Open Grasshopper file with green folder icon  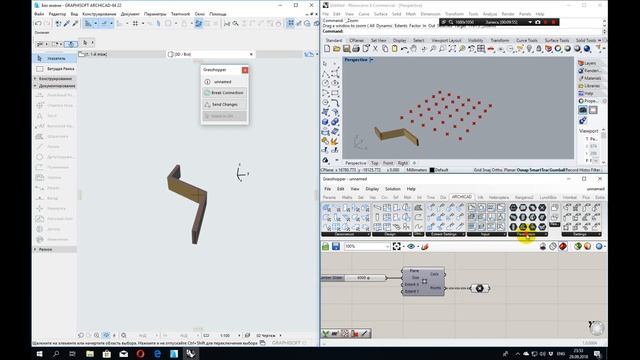point(325,246)
